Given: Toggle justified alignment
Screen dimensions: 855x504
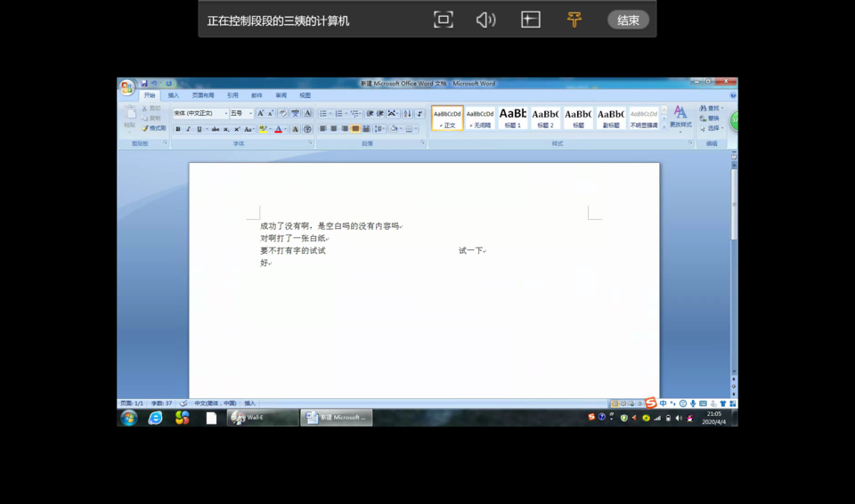Looking at the screenshot, I should (355, 129).
